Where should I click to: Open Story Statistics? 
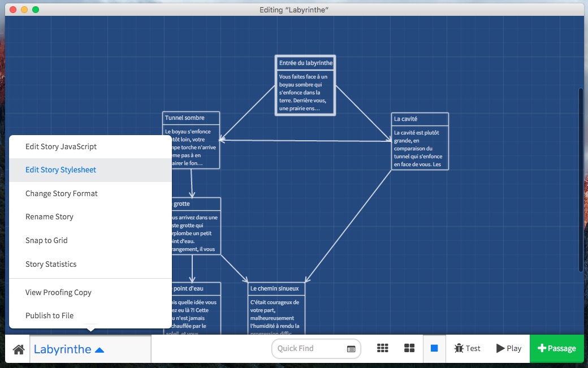[51, 264]
